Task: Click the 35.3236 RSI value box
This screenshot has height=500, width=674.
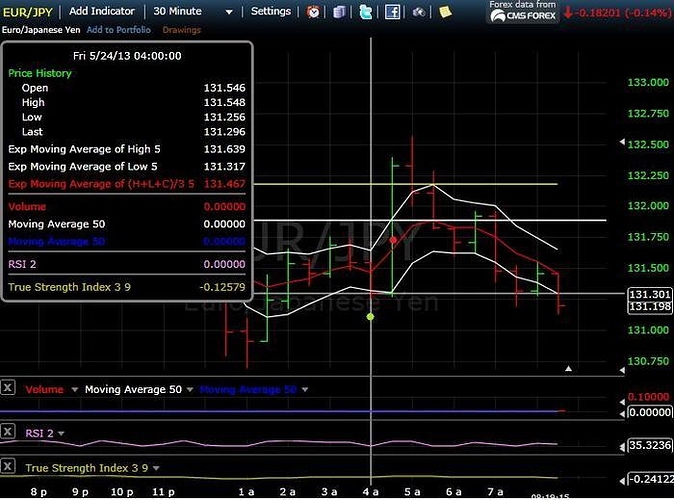Action: coord(649,445)
